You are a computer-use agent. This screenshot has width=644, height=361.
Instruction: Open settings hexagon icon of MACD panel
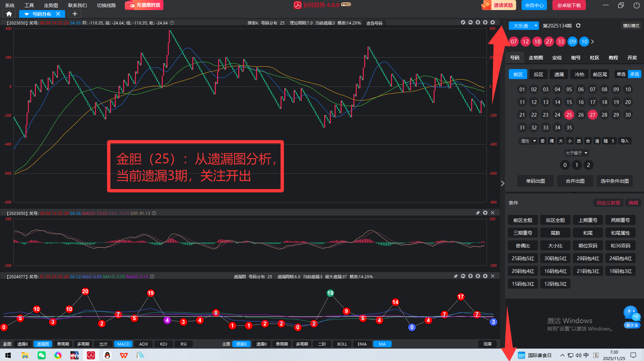[485, 213]
